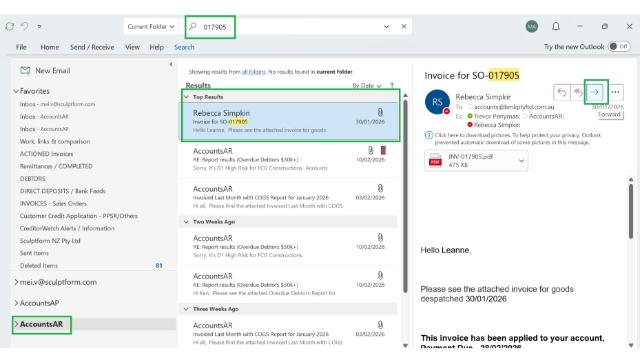Open Customer Credit Application - PPSR/Others folder

click(78, 216)
